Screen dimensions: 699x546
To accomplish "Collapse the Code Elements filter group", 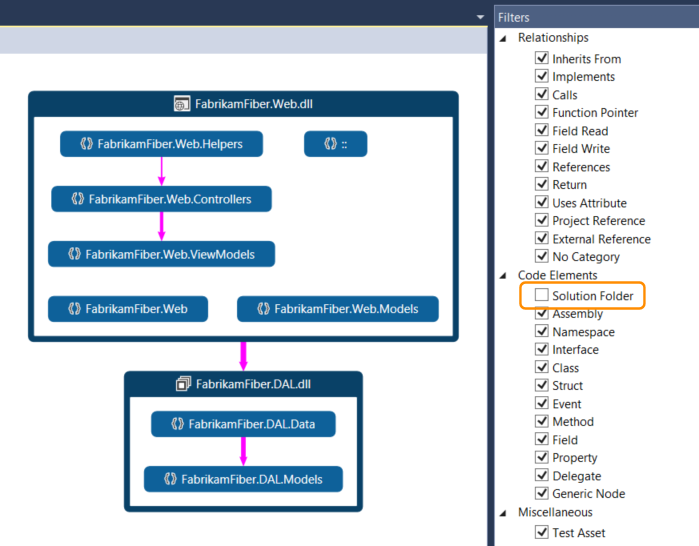I will tap(504, 275).
